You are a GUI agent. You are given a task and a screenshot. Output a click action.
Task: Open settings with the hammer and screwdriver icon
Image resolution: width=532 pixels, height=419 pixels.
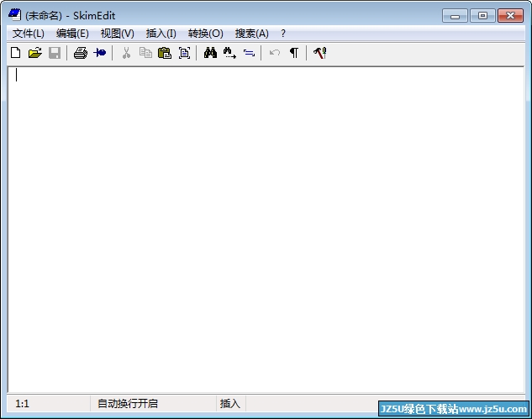[x=319, y=53]
